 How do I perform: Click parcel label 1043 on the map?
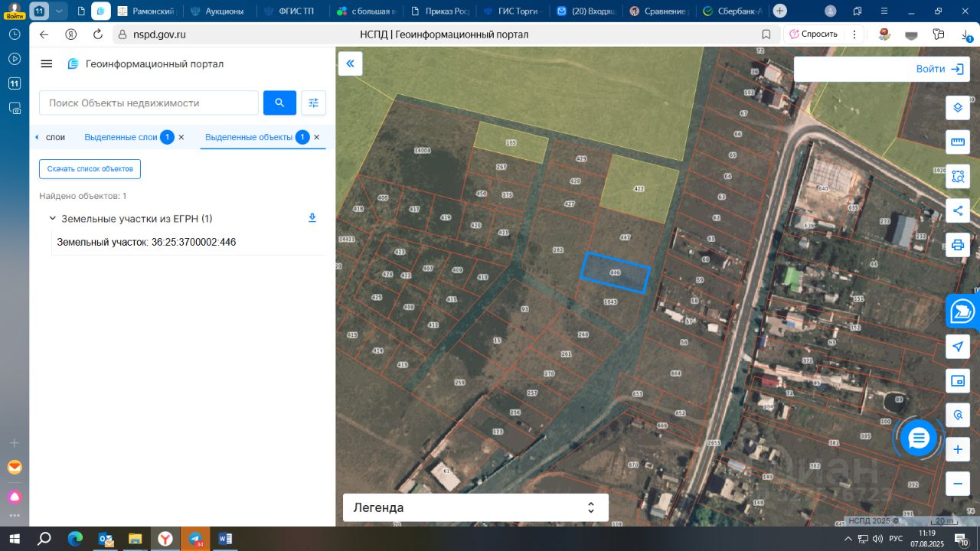click(610, 302)
